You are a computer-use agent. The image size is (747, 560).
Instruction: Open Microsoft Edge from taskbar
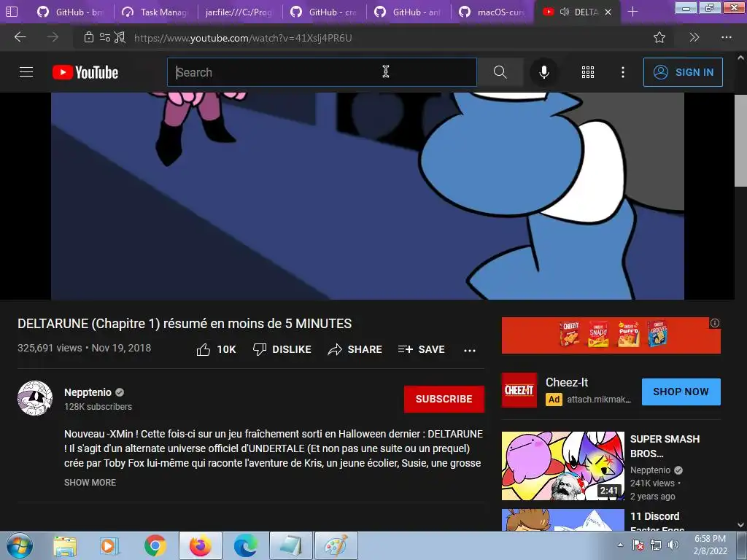point(246,546)
